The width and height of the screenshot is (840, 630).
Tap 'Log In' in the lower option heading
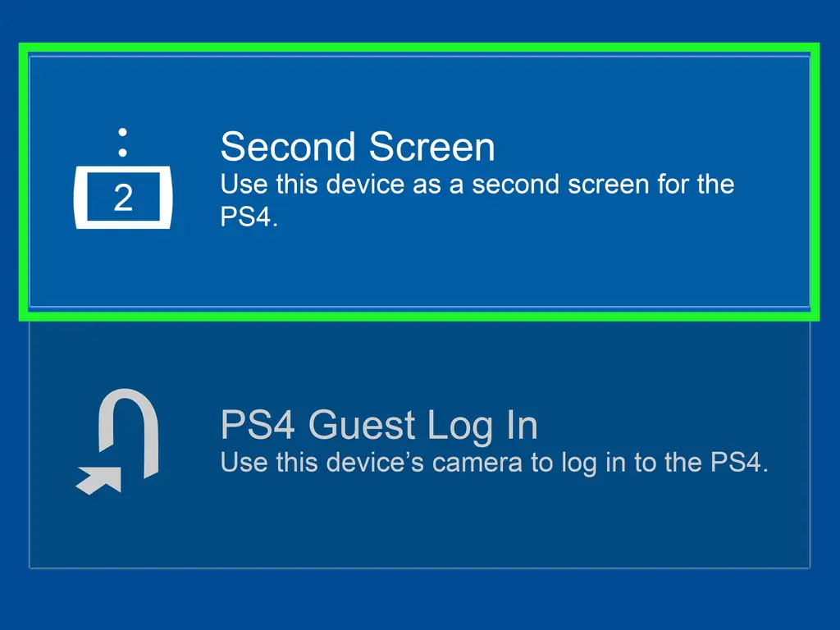(482, 427)
